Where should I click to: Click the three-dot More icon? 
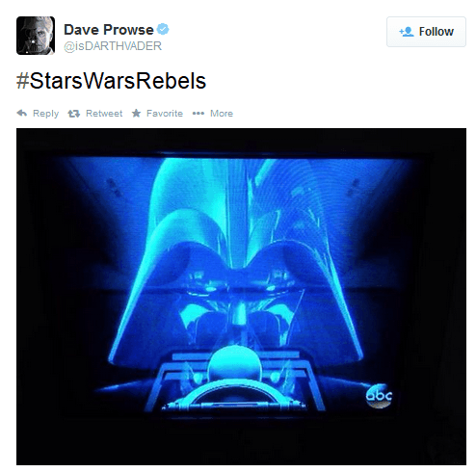pos(198,114)
